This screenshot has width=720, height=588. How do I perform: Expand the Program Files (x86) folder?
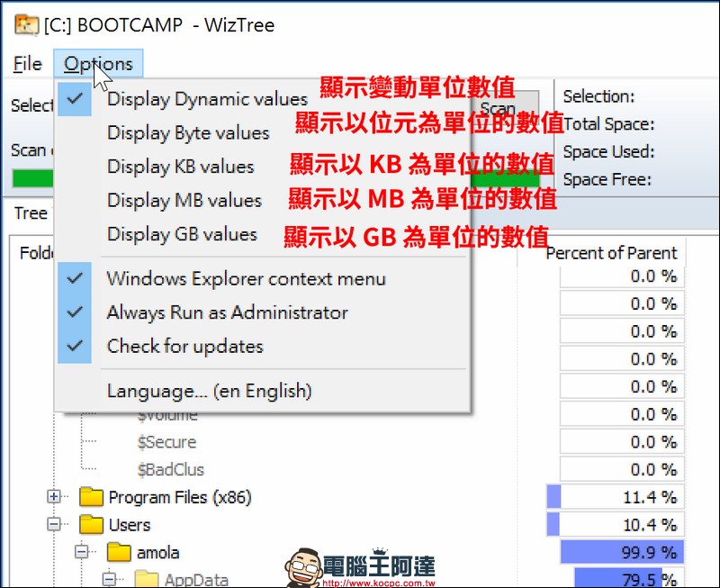coord(54,496)
